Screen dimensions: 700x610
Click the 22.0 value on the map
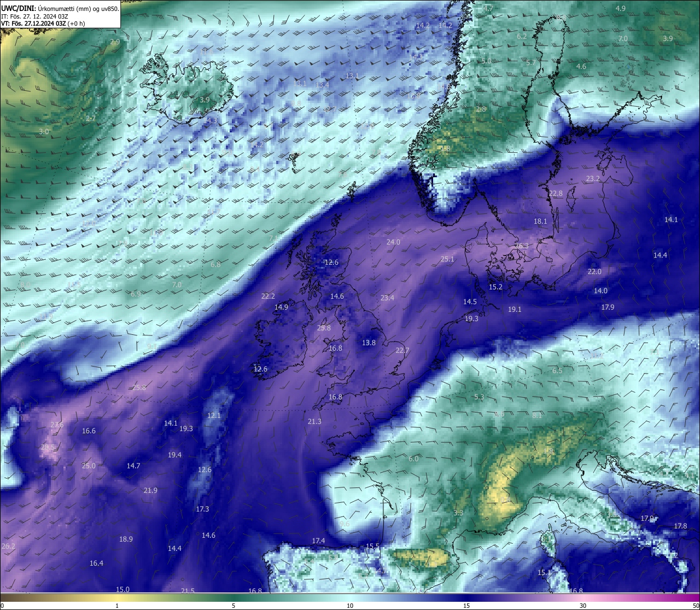point(594,272)
